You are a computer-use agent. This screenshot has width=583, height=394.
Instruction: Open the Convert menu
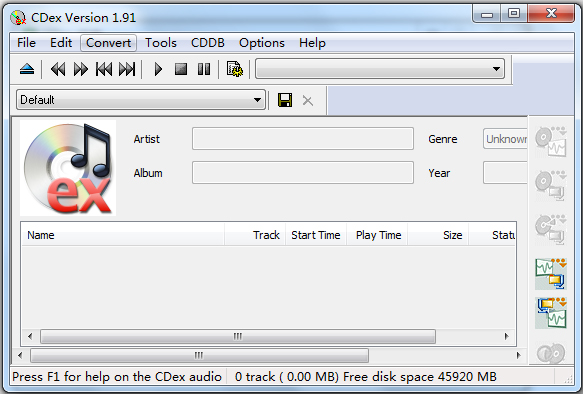(109, 43)
